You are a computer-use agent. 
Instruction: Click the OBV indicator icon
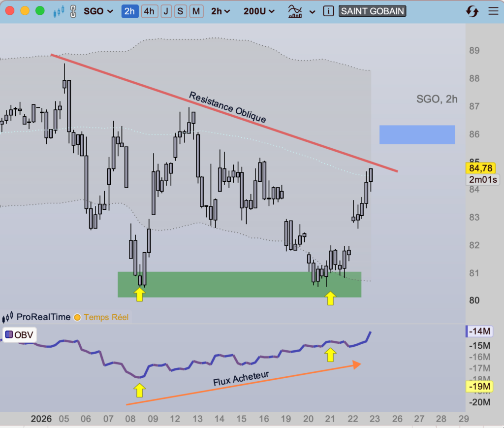point(9,335)
